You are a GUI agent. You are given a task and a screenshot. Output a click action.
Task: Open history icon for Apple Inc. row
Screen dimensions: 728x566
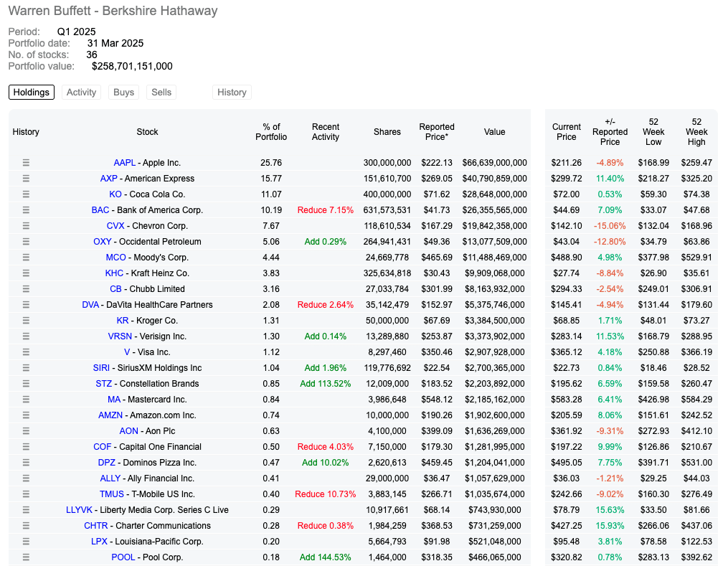coord(26,163)
